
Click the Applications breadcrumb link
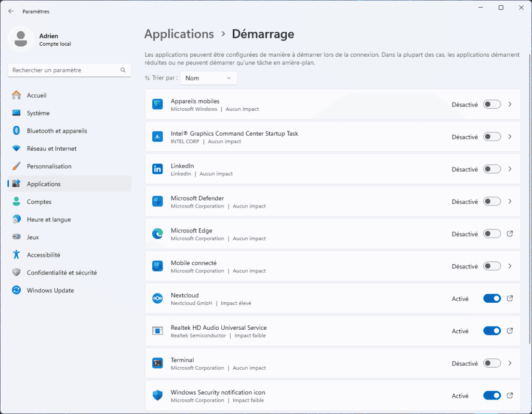179,34
